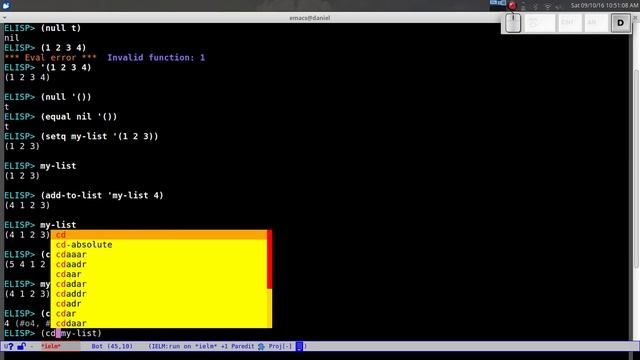Pick the 'cdar' completion candidate

159,313
